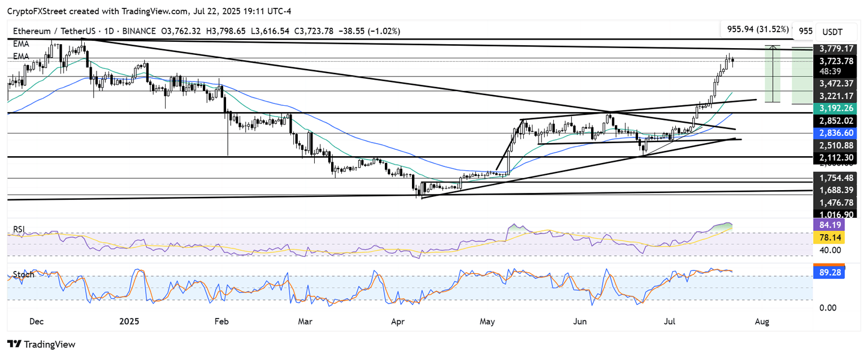This screenshot has width=868, height=357.
Task: Click the RSI indicator legend label
Action: click(20, 229)
